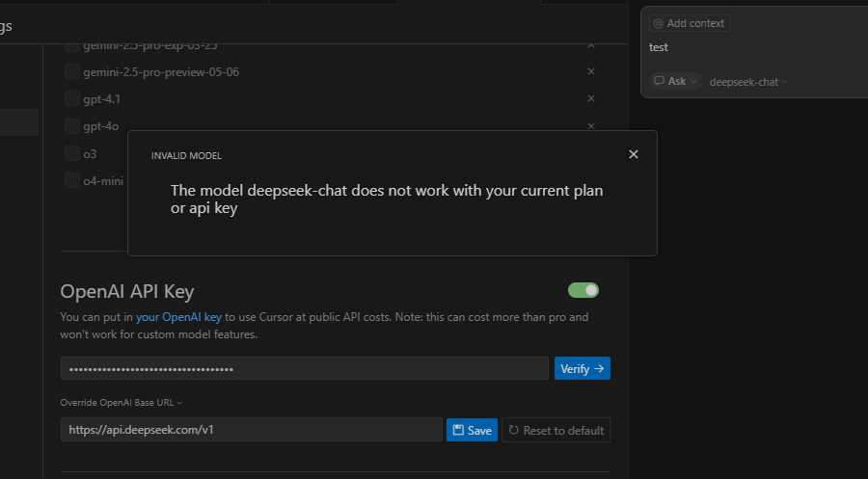This screenshot has width=868, height=479.
Task: Reset base URL to default
Action: click(x=556, y=430)
